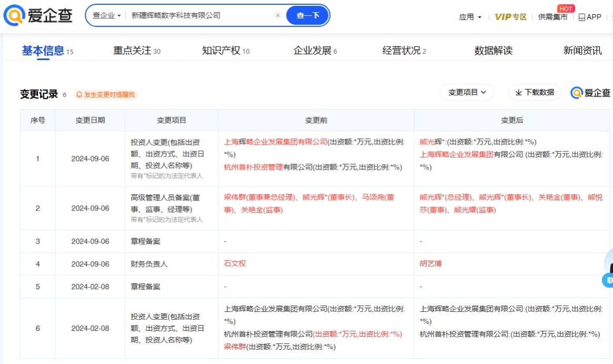Click the 序号 column header

pos(37,120)
